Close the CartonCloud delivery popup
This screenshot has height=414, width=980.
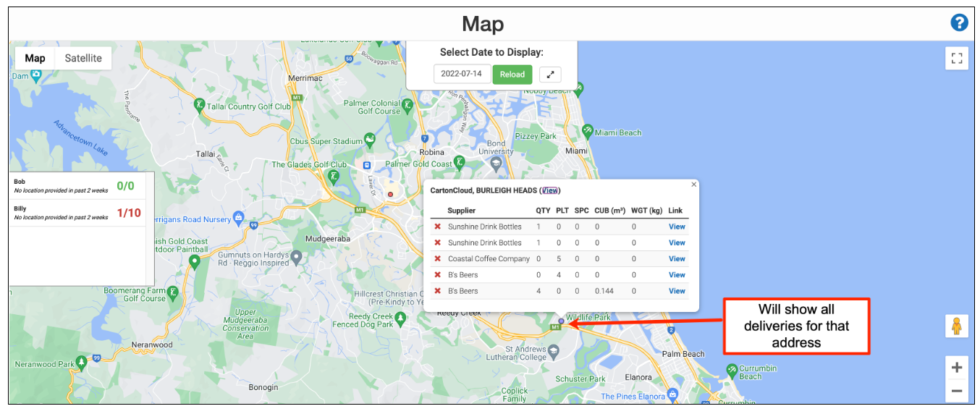[x=693, y=185]
